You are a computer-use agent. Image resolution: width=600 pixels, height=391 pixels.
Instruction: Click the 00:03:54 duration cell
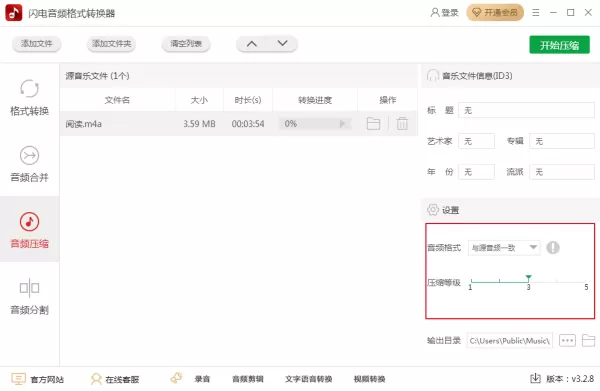248,124
